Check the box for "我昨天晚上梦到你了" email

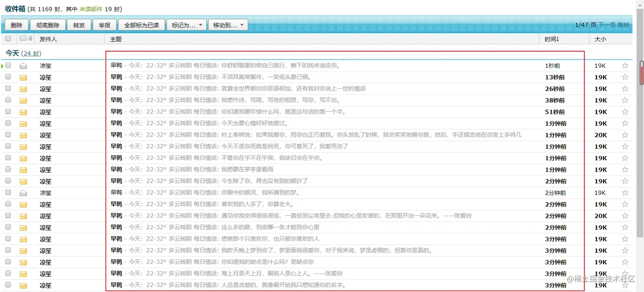click(x=8, y=250)
